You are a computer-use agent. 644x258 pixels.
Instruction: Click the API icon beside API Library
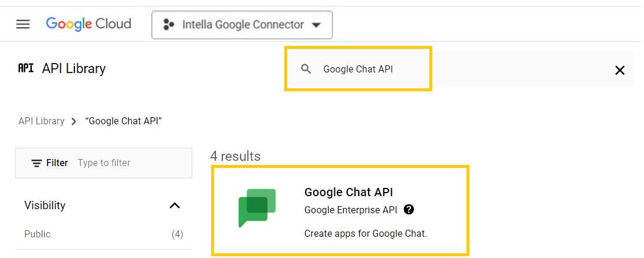[26, 68]
